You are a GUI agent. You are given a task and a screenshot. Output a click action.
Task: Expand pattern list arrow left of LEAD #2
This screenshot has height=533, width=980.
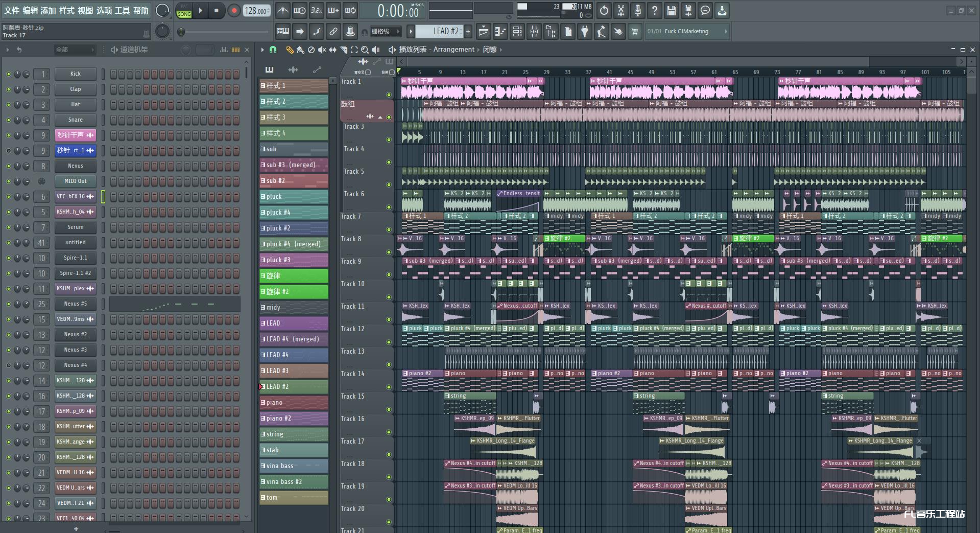[x=411, y=32]
